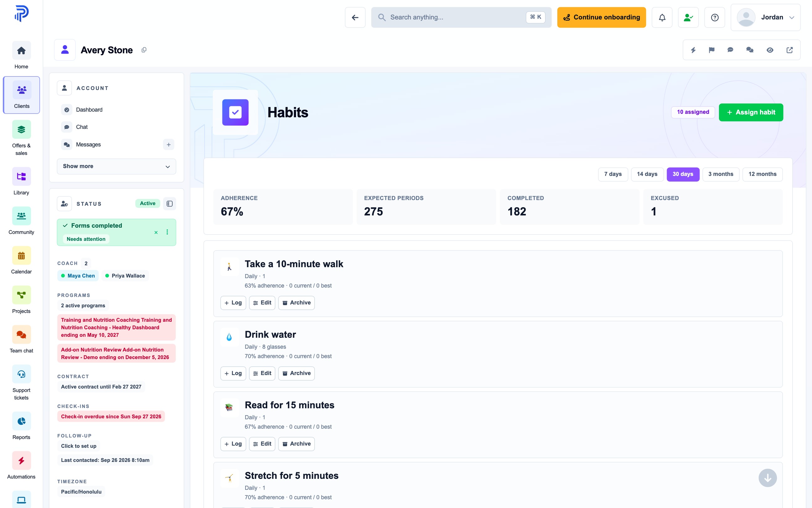
Task: Click the lightning bolt quick action icon
Action: pyautogui.click(x=693, y=50)
